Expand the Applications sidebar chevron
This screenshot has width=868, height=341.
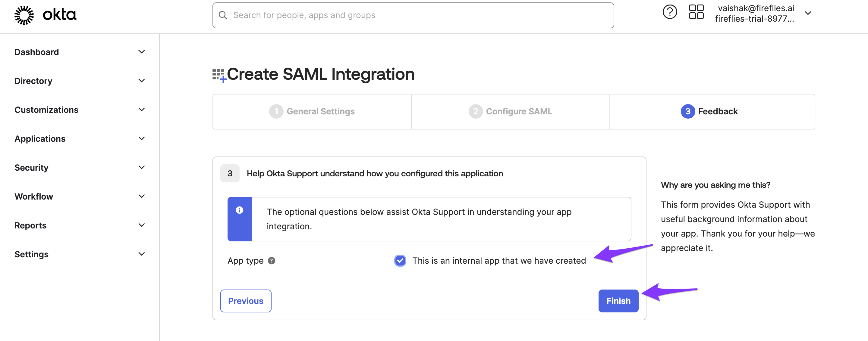point(142,138)
